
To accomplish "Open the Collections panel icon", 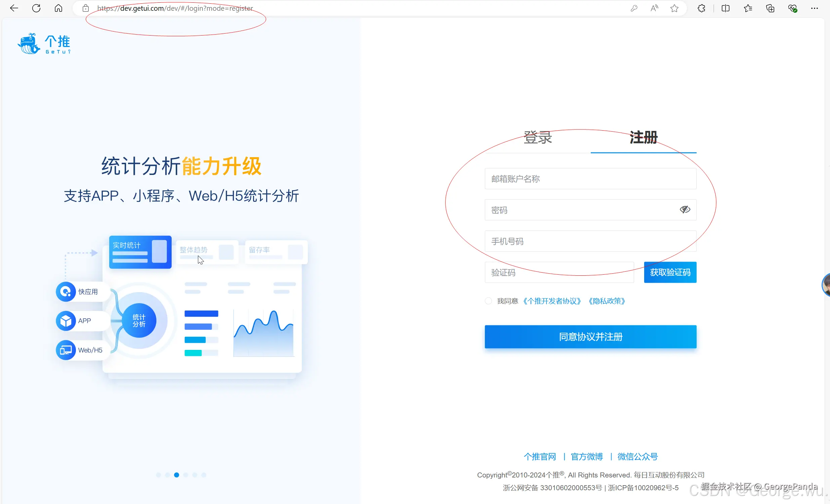I will click(771, 8).
